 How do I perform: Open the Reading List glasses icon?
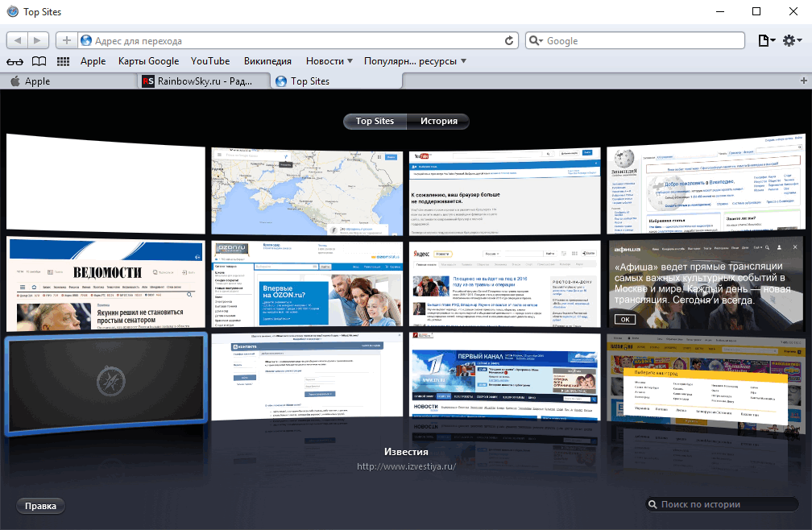coord(15,61)
